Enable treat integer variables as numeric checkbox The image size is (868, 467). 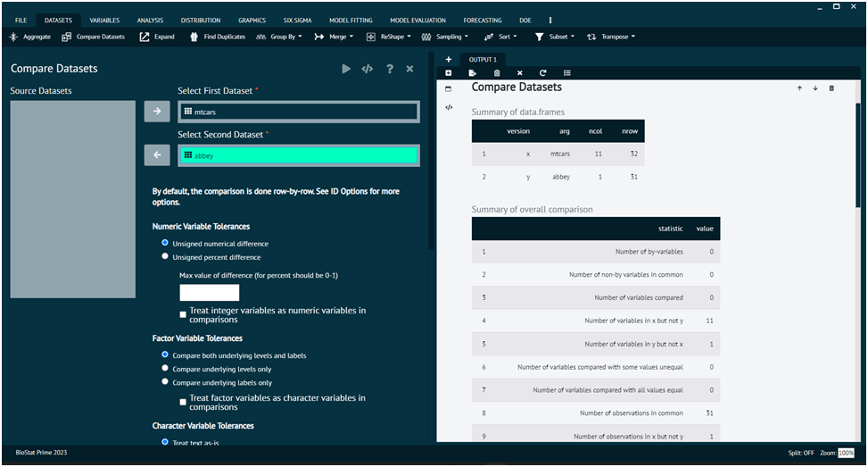pos(183,314)
